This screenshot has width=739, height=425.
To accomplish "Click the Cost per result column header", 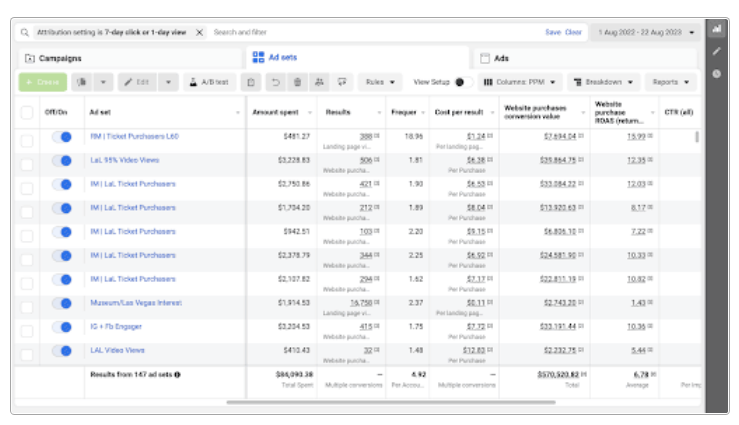I will pos(459,112).
